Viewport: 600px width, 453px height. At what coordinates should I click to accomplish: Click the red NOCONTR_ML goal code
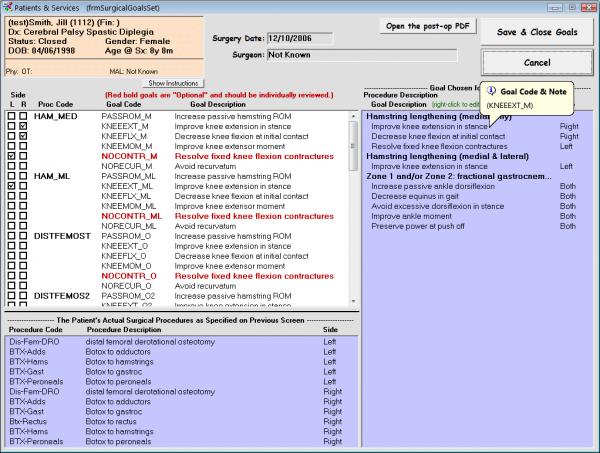[132, 216]
